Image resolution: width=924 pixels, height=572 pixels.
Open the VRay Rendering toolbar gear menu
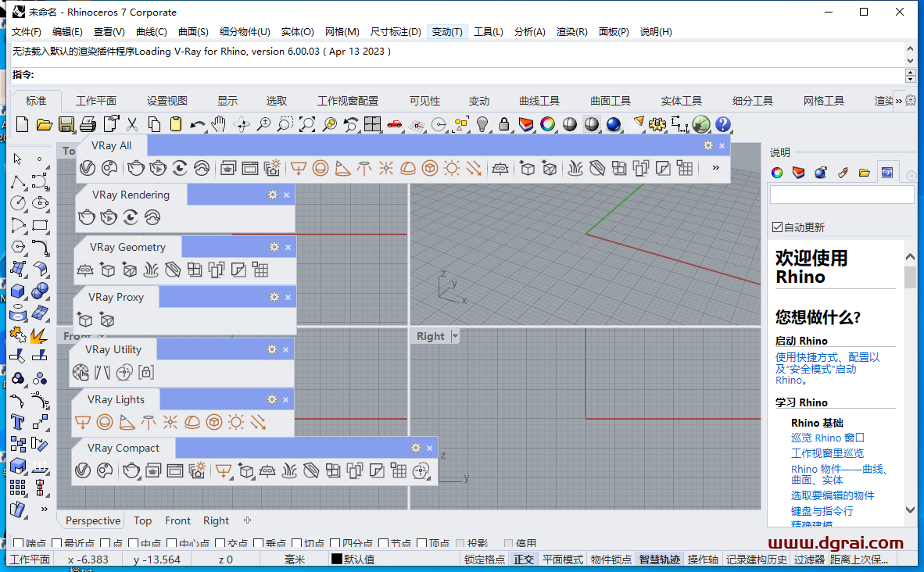[272, 195]
